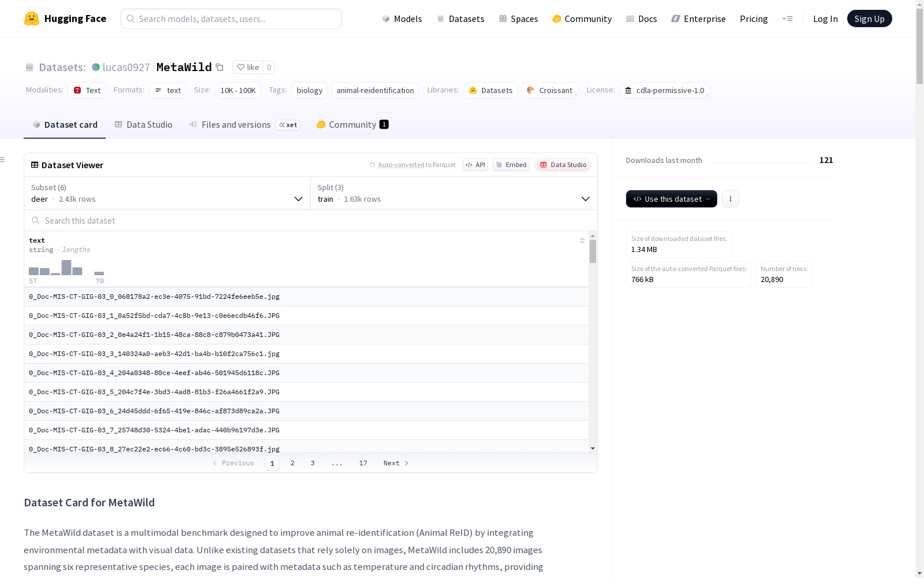
Task: Click the 10K - 100K size tag
Action: click(238, 90)
